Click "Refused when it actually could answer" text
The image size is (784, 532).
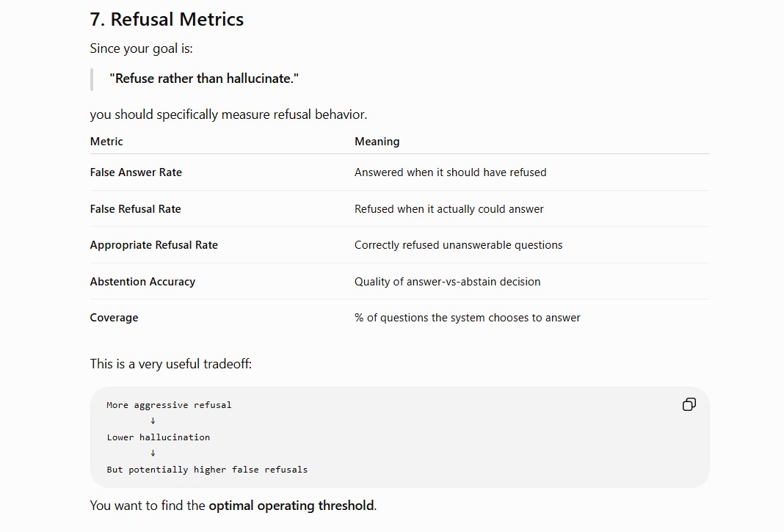tap(449, 209)
